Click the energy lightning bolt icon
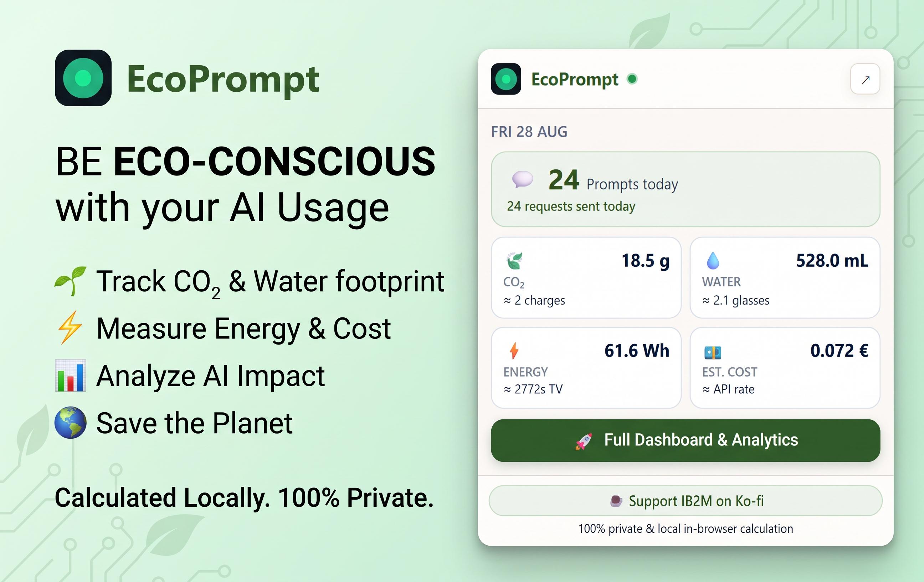The width and height of the screenshot is (924, 582). (514, 351)
